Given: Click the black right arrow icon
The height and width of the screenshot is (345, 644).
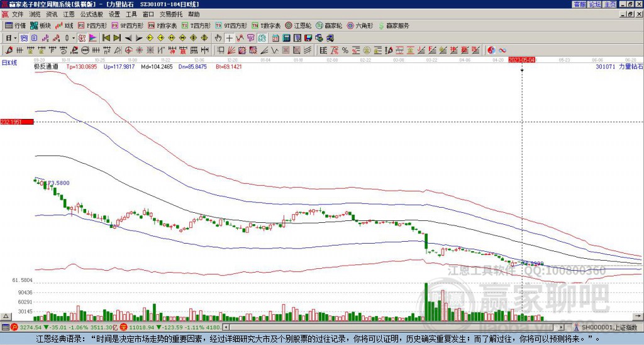Looking at the screenshot, I should 139,38.
